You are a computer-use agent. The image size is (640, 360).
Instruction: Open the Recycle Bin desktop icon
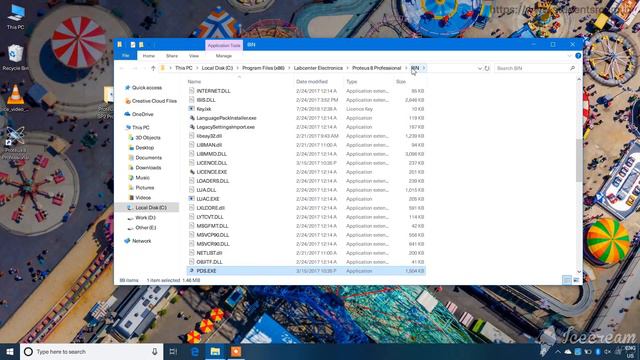(16, 57)
